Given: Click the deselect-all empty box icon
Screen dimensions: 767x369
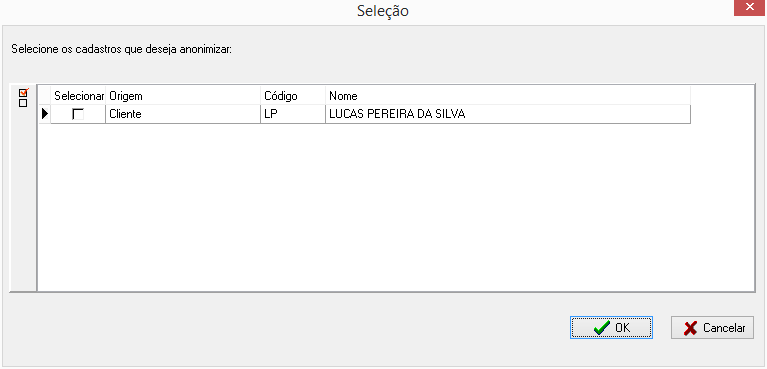Looking at the screenshot, I should (x=23, y=103).
